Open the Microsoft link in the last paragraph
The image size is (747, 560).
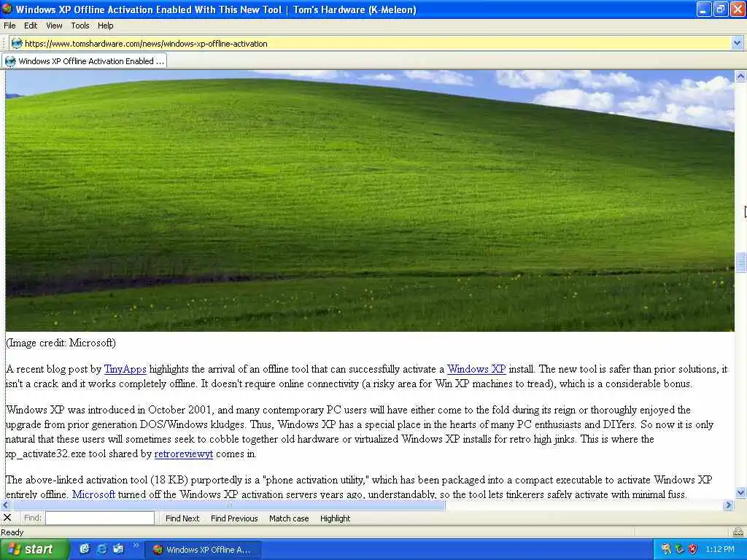tap(93, 494)
